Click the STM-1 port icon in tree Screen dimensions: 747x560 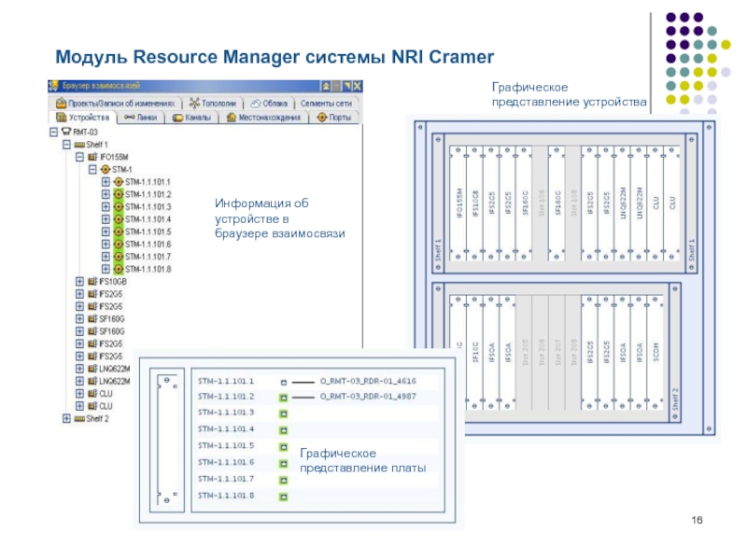pos(106,170)
